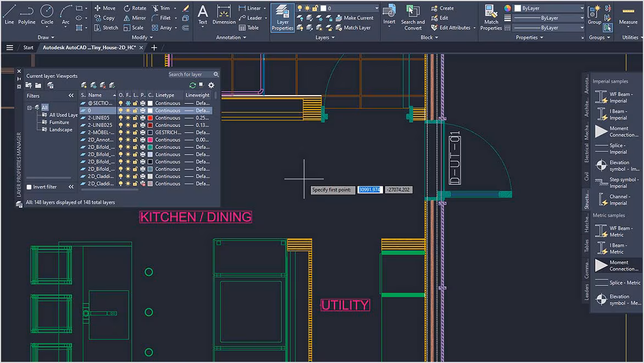Start the Mirror command
Screen dimensions: 644x363
click(x=135, y=18)
